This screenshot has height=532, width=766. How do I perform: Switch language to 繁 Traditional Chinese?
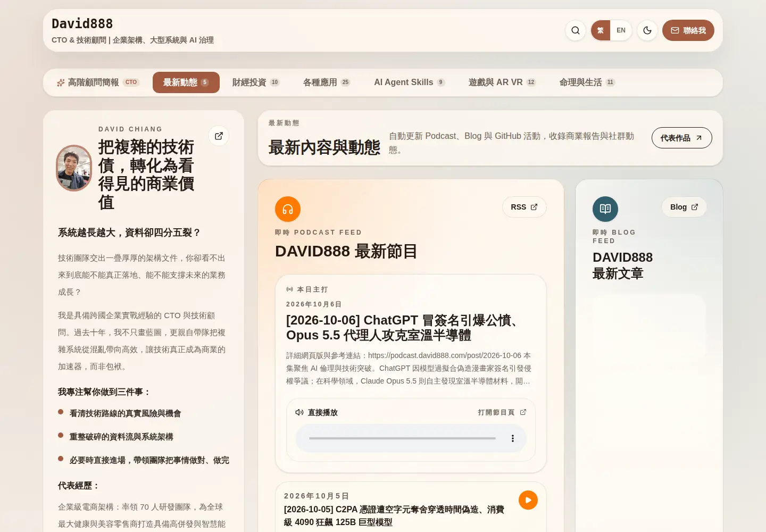tap(601, 30)
